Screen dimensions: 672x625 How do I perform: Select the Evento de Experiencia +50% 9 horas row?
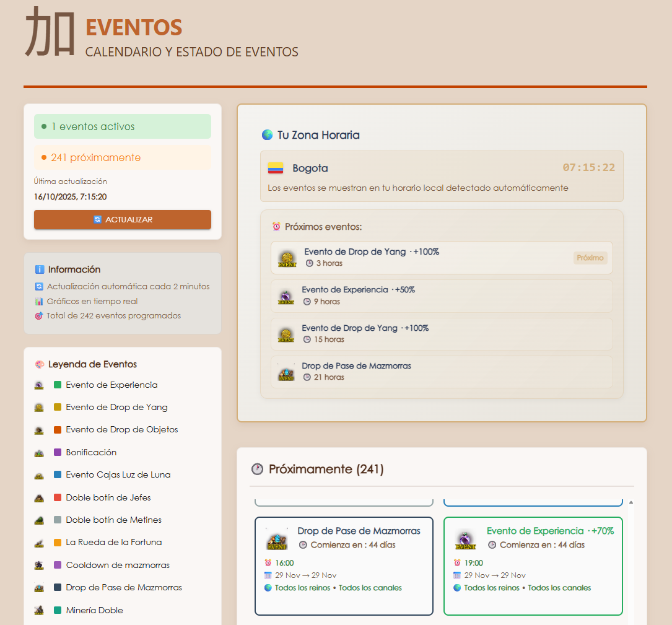click(441, 296)
